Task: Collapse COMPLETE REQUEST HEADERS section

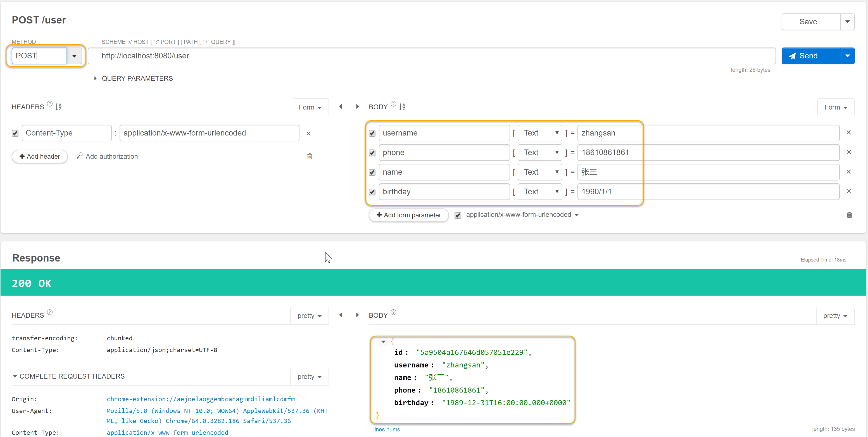Action: [69, 376]
